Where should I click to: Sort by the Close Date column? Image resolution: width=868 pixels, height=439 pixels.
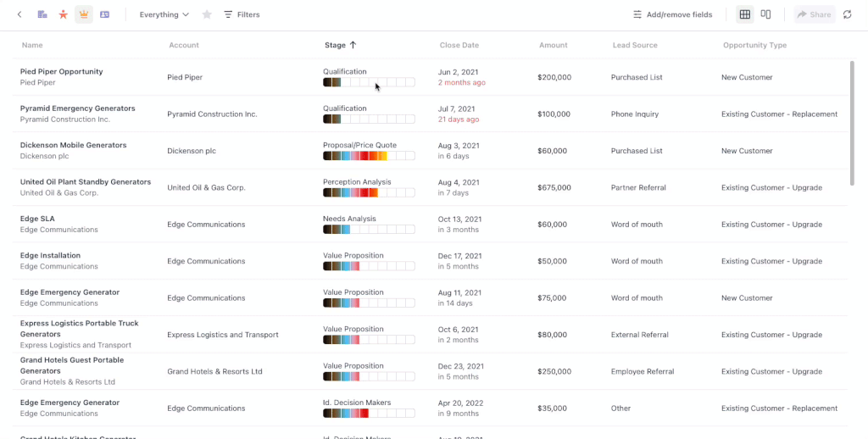[x=459, y=46]
